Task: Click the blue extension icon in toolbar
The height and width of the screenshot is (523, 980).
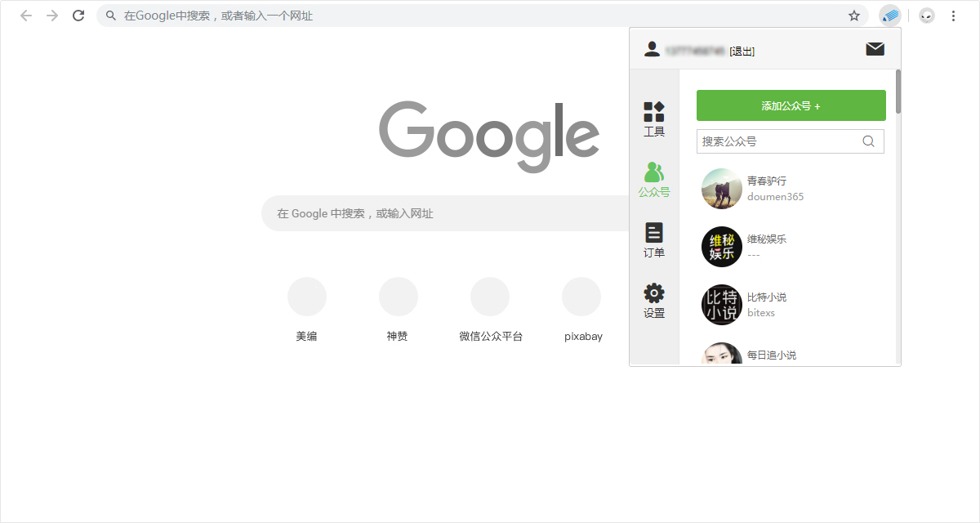Action: coord(889,16)
